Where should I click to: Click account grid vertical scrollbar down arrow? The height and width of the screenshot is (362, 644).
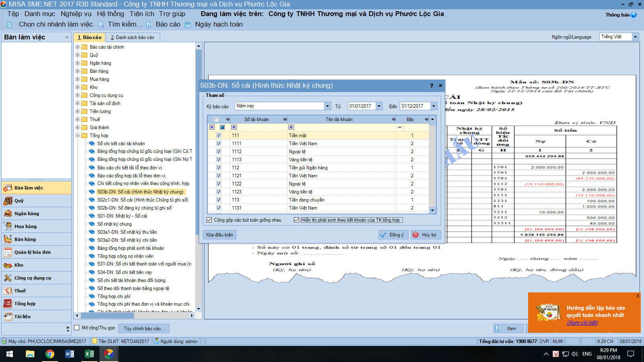tap(433, 210)
